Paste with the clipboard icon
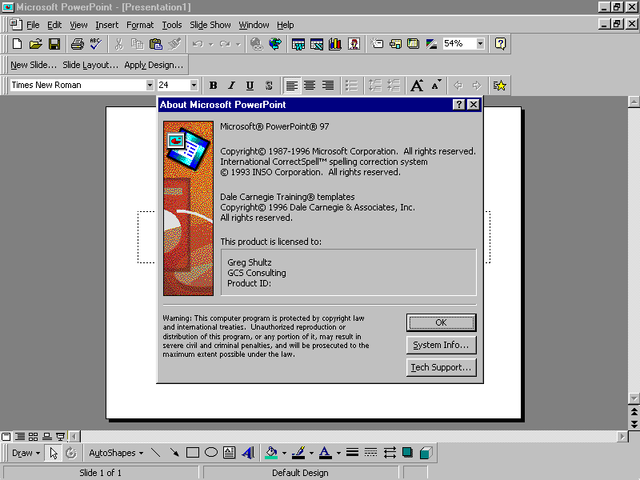The height and width of the screenshot is (480, 640). coord(156,44)
